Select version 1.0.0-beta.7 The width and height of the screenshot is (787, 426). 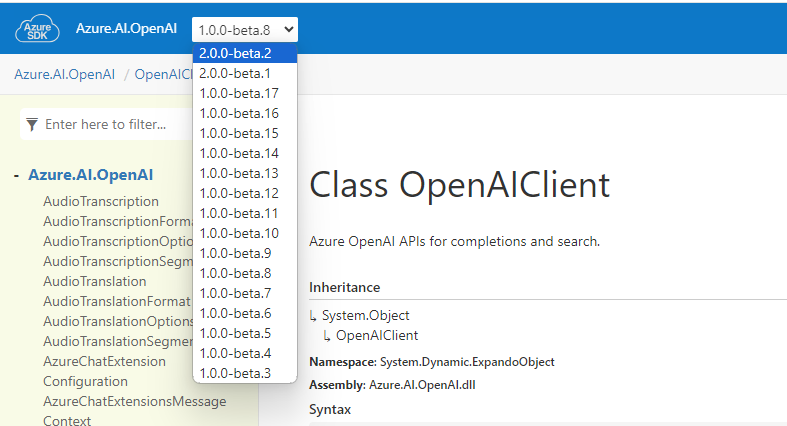coord(245,294)
